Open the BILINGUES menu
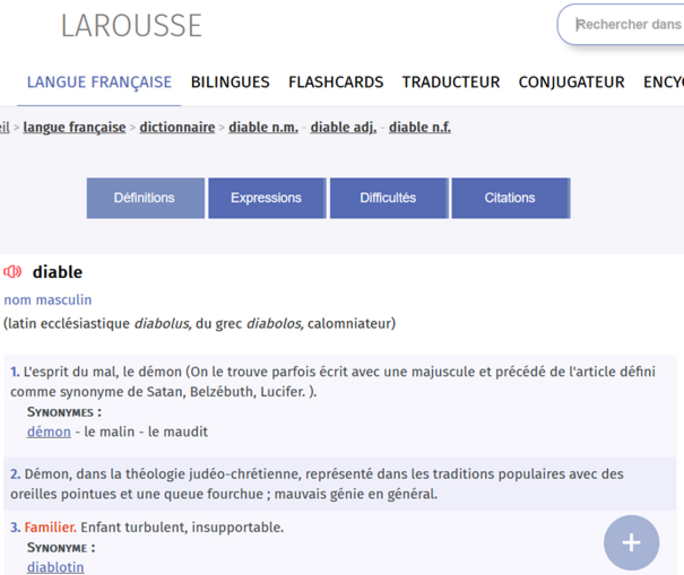The image size is (684, 575). 230,82
